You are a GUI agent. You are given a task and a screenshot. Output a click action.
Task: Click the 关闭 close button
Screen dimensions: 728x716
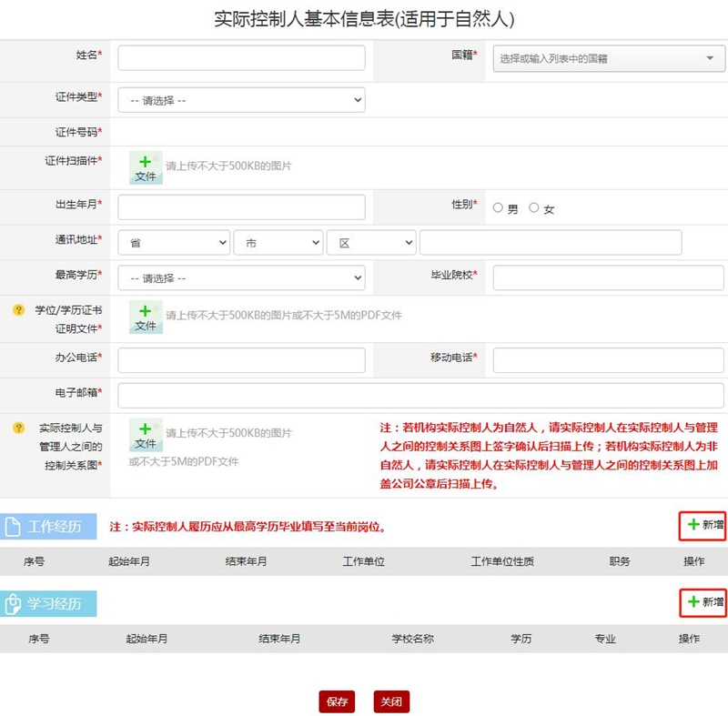[391, 701]
